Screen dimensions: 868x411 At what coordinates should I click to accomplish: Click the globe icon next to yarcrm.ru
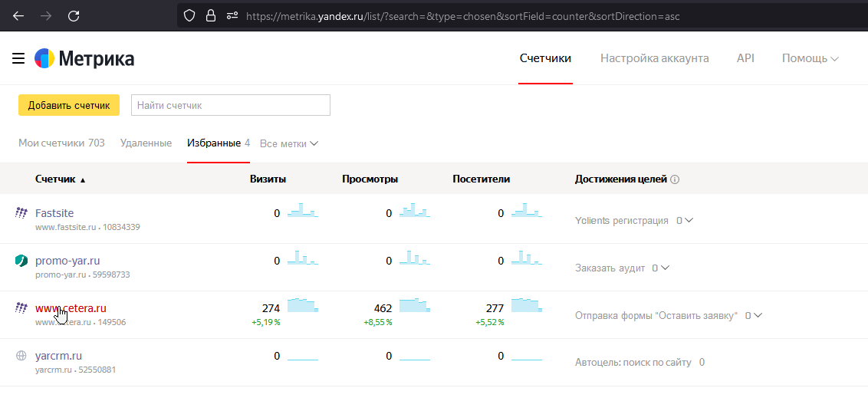pos(21,356)
